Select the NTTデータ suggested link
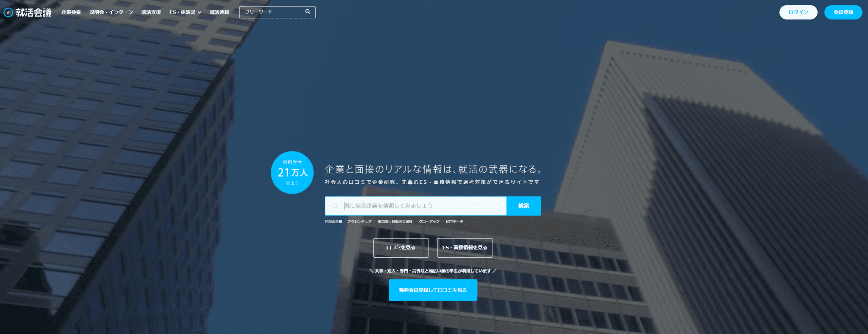This screenshot has width=868, height=334. click(454, 222)
